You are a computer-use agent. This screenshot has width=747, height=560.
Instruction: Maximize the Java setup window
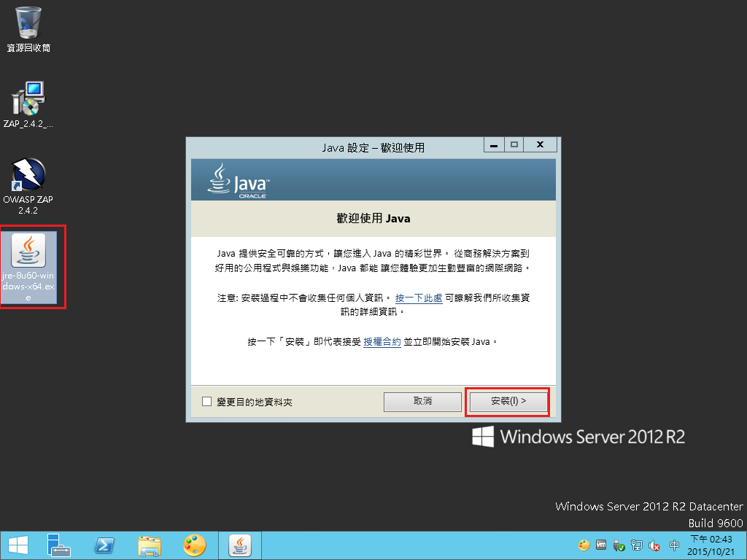point(514,145)
